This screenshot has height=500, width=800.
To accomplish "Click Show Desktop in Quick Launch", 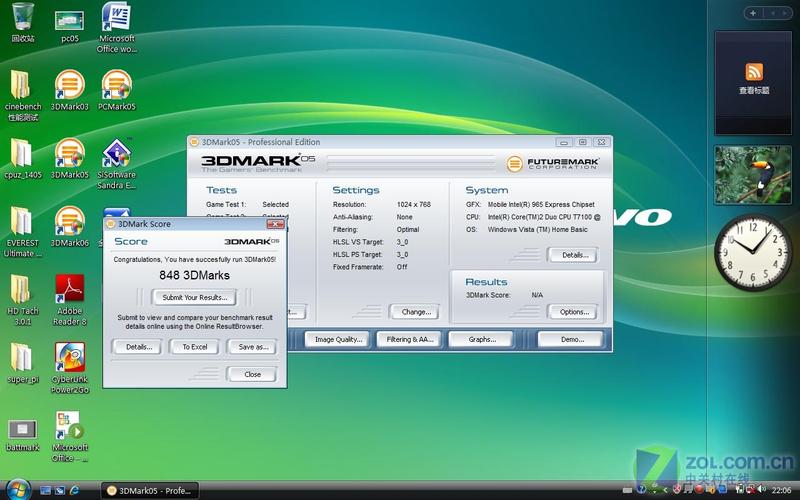I will [45, 490].
